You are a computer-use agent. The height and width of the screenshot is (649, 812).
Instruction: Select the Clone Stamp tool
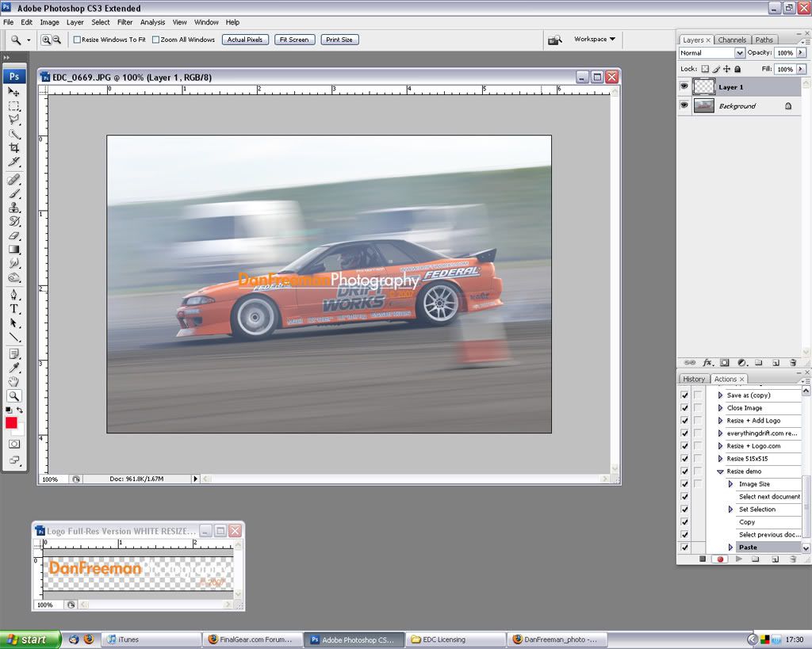click(14, 208)
